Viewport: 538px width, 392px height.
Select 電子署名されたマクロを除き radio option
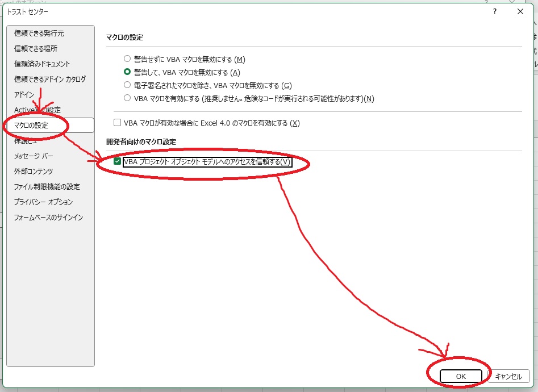(x=127, y=85)
